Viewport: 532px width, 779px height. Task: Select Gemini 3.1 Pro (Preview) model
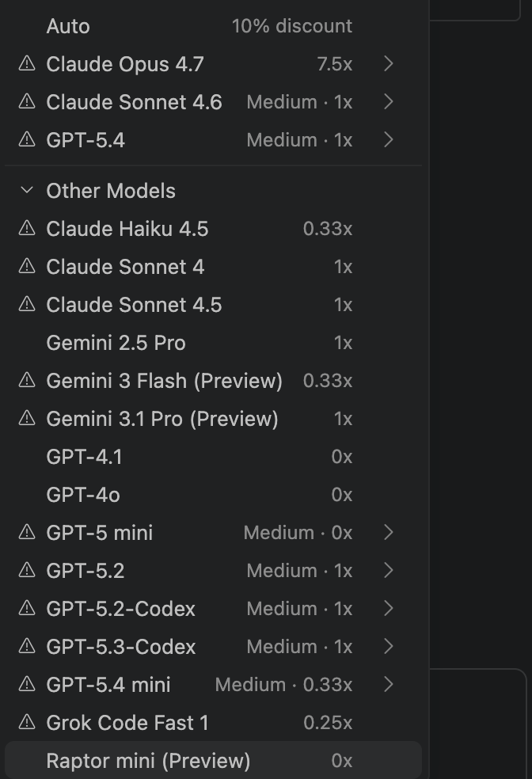(162, 419)
